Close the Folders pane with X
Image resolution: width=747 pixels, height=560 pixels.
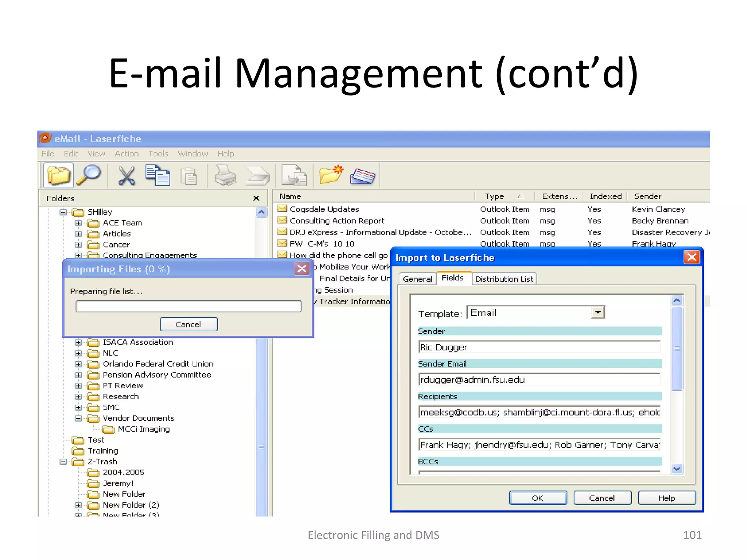point(256,198)
